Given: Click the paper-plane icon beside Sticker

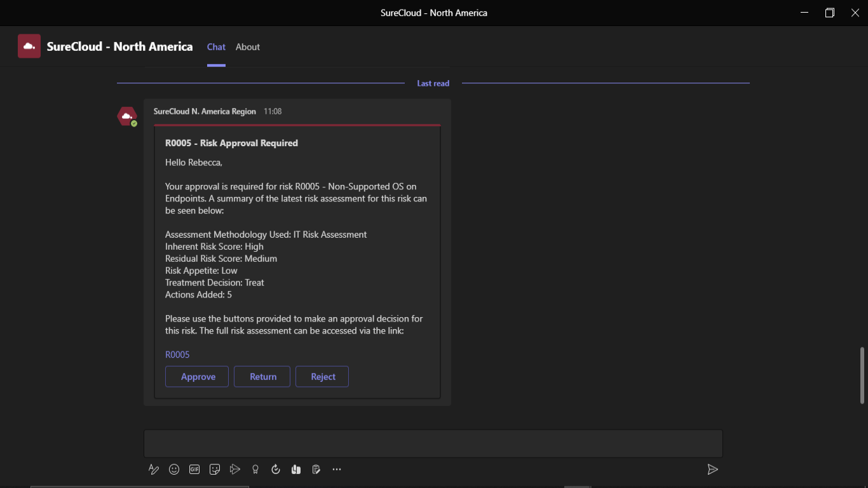Looking at the screenshot, I should tap(235, 470).
